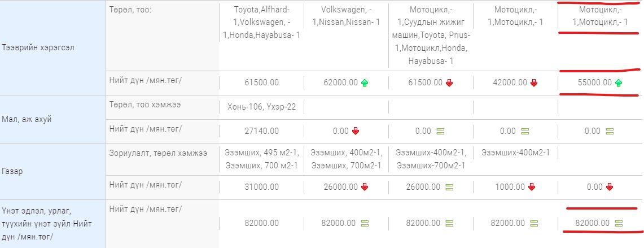Click green up arrow beside 55000.00
The height and width of the screenshot is (248, 644).
(x=619, y=83)
